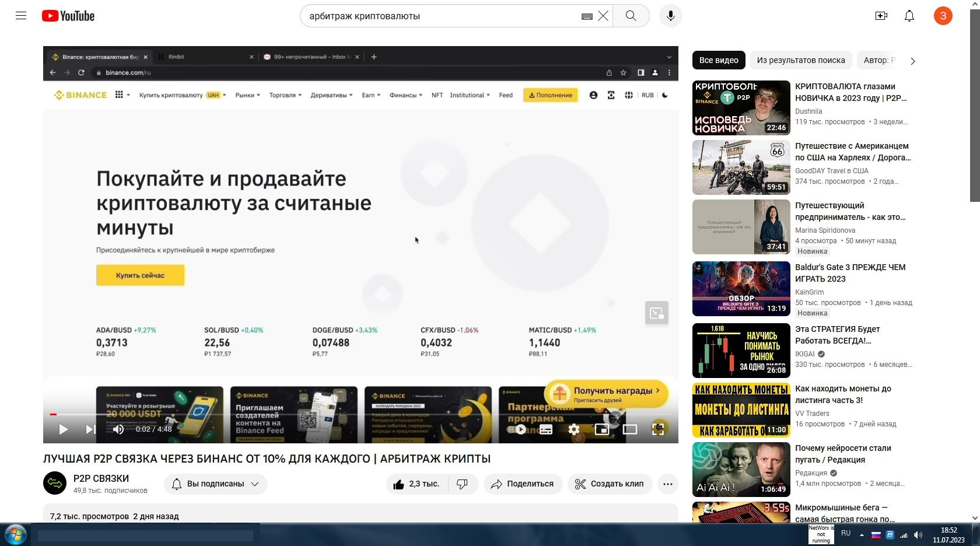Open P2P СВЯЗКИ channel avatar
The height and width of the screenshot is (546, 980).
(55, 483)
